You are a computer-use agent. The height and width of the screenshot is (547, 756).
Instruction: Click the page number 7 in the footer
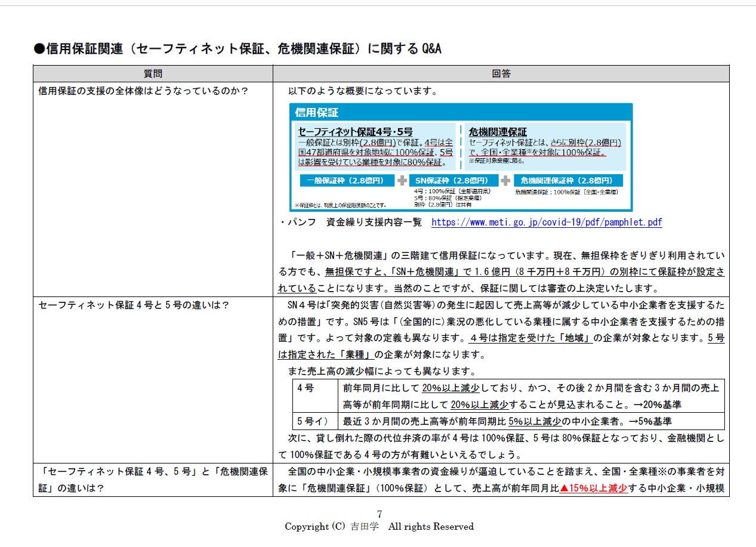(379, 514)
